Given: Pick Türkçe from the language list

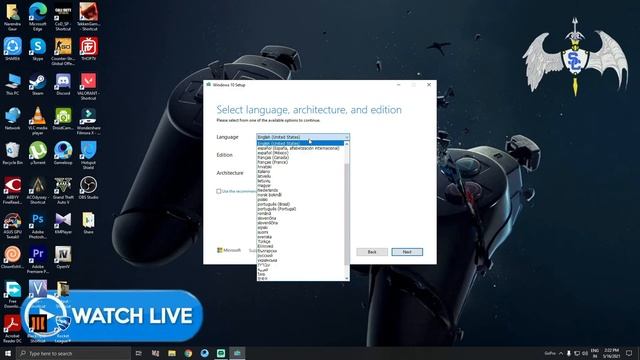Looking at the screenshot, I should [x=264, y=242].
